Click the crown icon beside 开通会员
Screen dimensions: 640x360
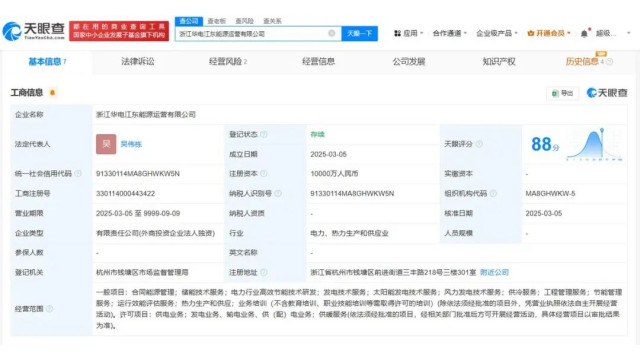(x=531, y=33)
